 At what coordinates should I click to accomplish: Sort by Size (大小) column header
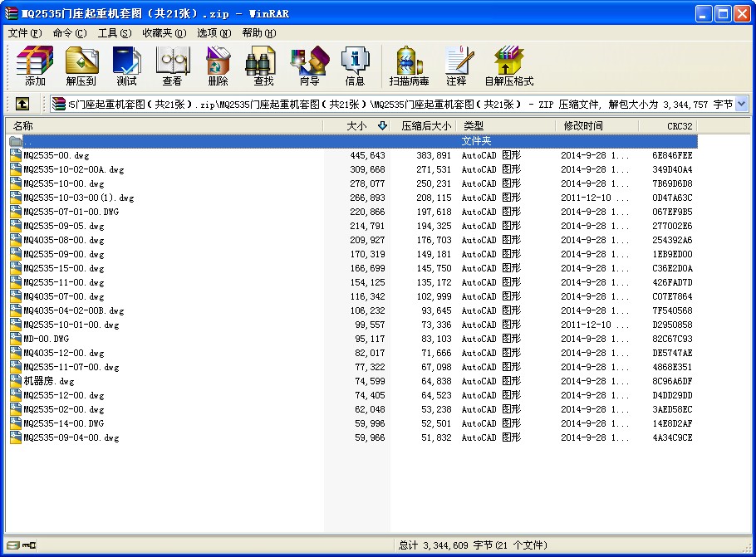click(x=356, y=125)
